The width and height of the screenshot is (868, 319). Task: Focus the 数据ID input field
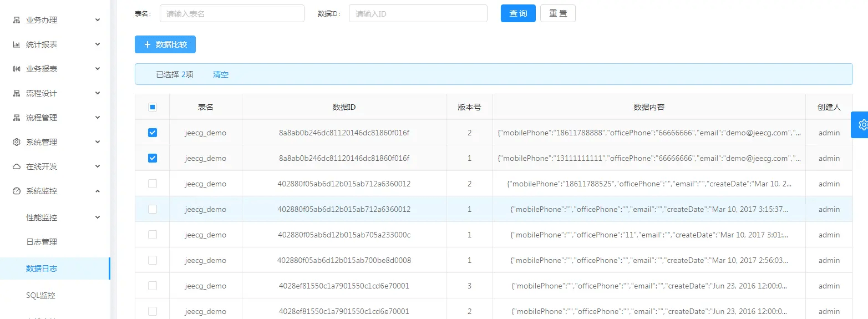[418, 13]
